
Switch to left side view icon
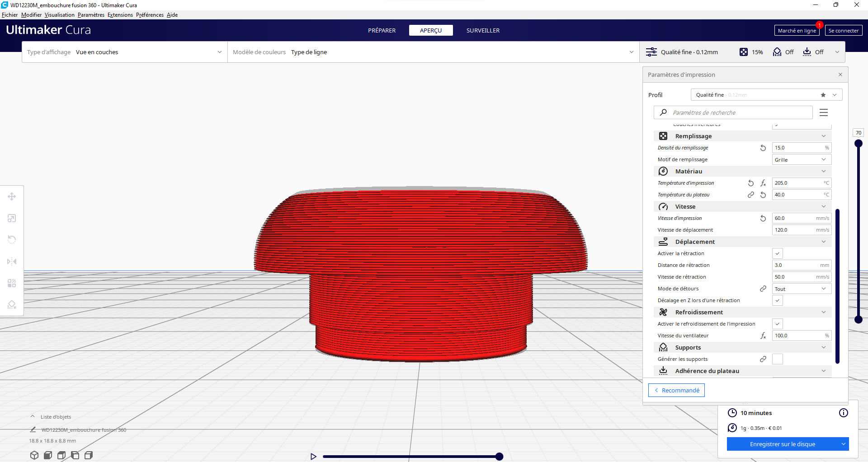pos(75,455)
